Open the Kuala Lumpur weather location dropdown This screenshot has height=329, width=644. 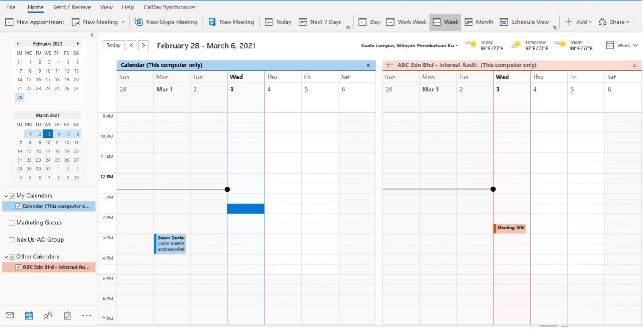(x=456, y=46)
